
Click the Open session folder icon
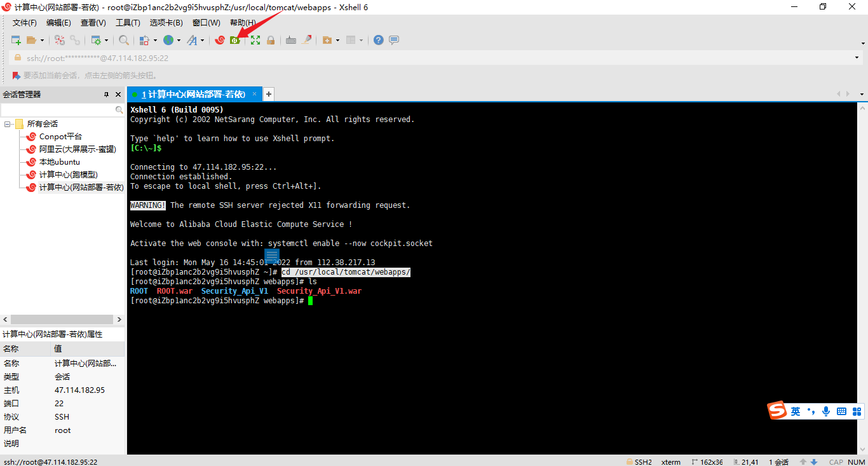coord(32,40)
